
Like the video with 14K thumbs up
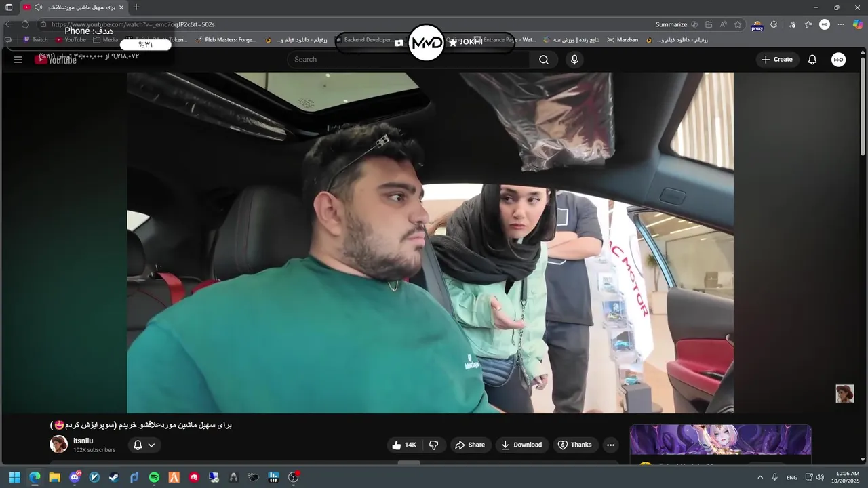pos(404,445)
